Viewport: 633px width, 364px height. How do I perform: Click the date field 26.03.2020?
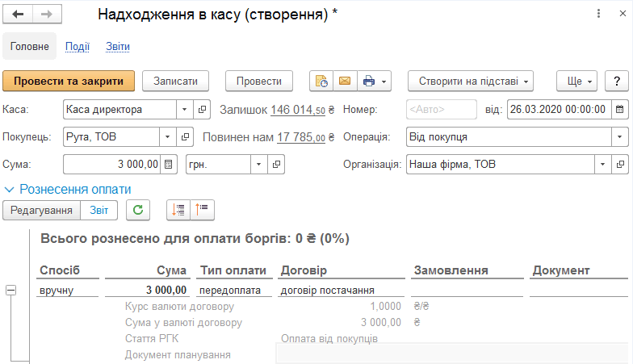point(559,110)
